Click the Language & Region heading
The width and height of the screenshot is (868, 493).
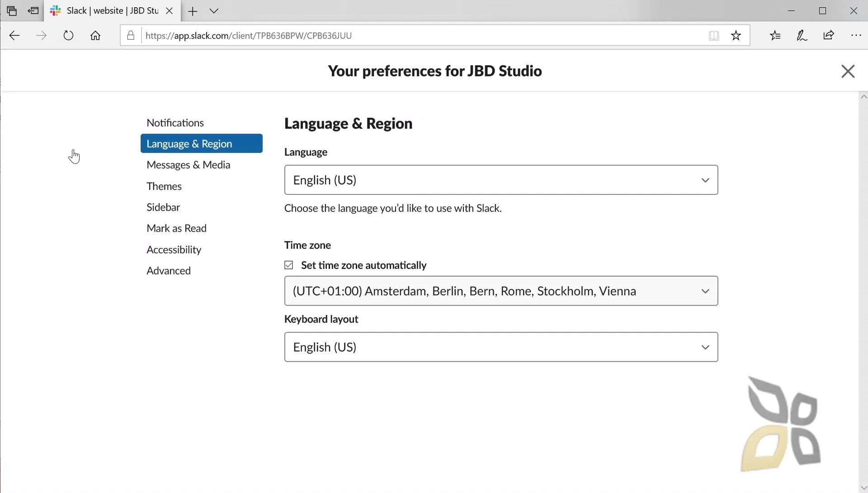tap(348, 123)
